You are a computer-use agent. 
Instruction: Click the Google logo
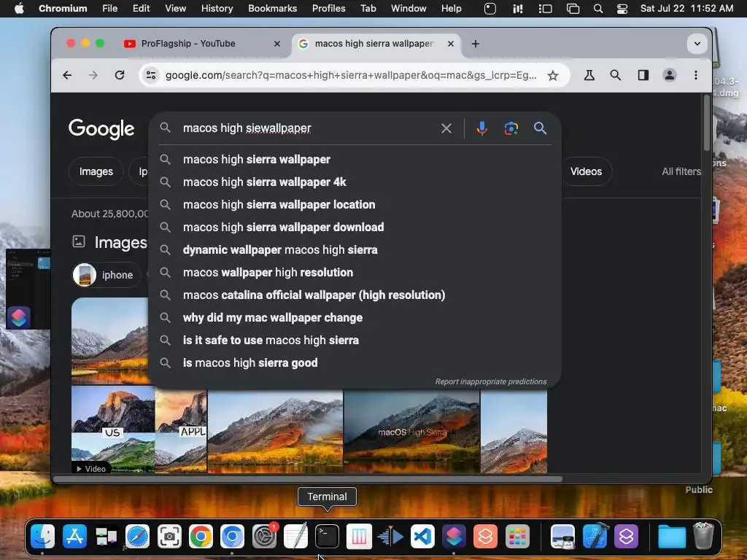(101, 128)
